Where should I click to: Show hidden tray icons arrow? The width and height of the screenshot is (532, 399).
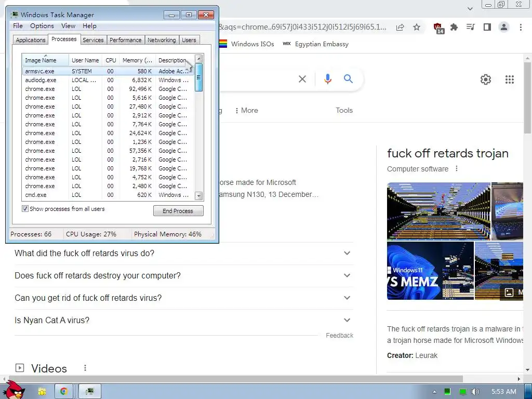434,392
